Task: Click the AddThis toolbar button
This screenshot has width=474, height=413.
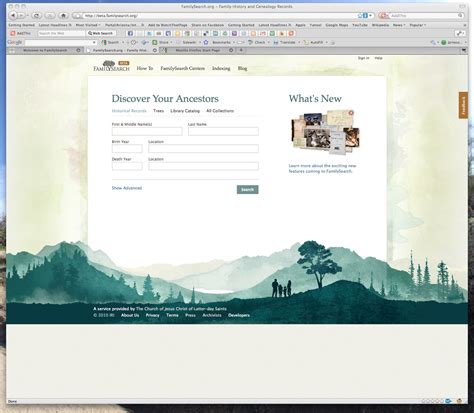Action: coord(21,33)
